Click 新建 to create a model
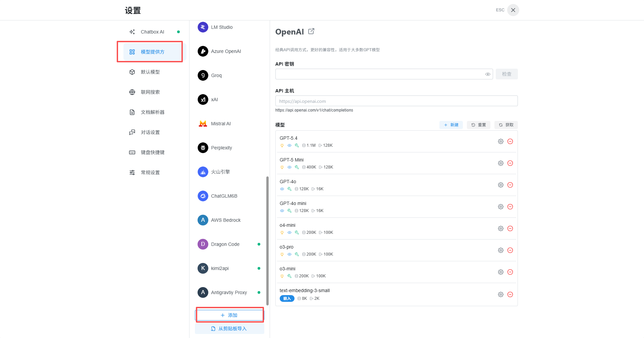 coord(451,125)
